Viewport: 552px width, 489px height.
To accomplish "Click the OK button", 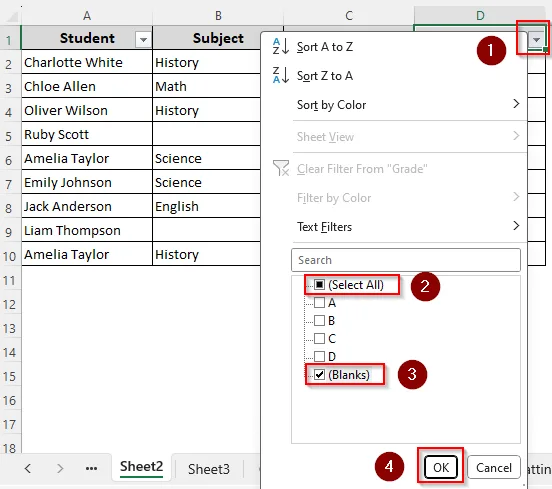I will [x=440, y=468].
